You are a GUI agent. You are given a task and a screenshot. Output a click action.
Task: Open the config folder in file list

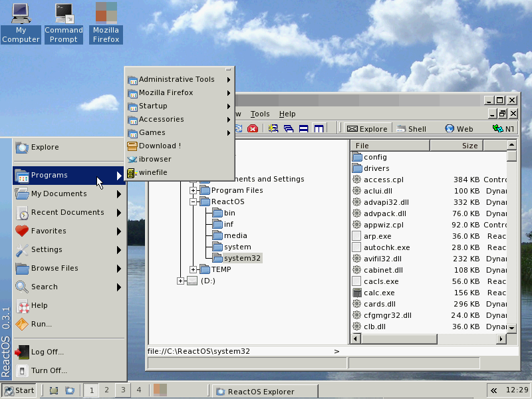pos(370,157)
